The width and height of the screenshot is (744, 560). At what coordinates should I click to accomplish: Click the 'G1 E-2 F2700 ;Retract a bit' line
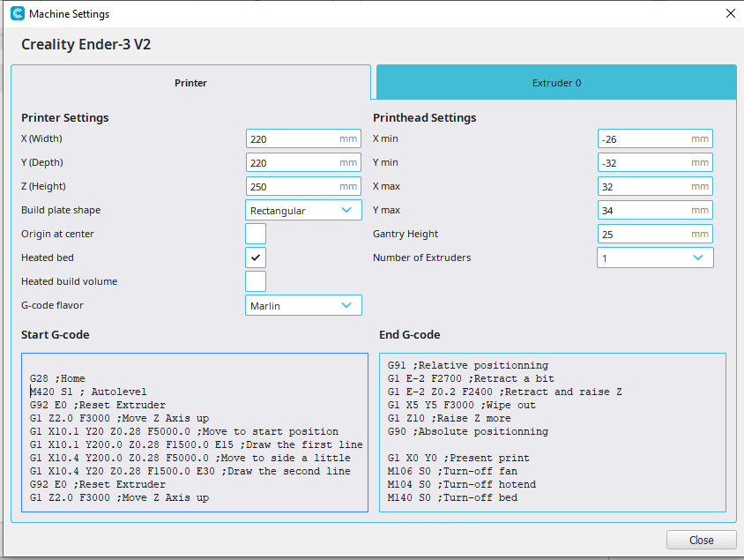(x=471, y=378)
